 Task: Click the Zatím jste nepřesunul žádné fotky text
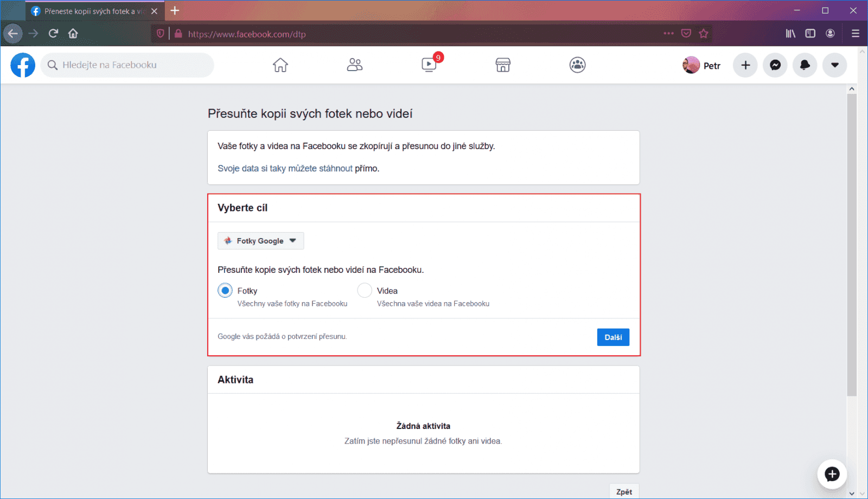[423, 442]
